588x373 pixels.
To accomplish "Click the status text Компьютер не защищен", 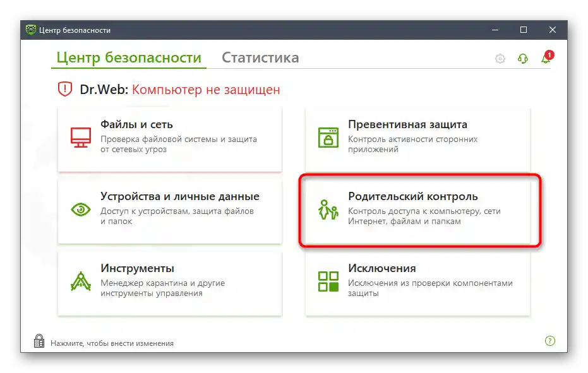I will tap(206, 90).
